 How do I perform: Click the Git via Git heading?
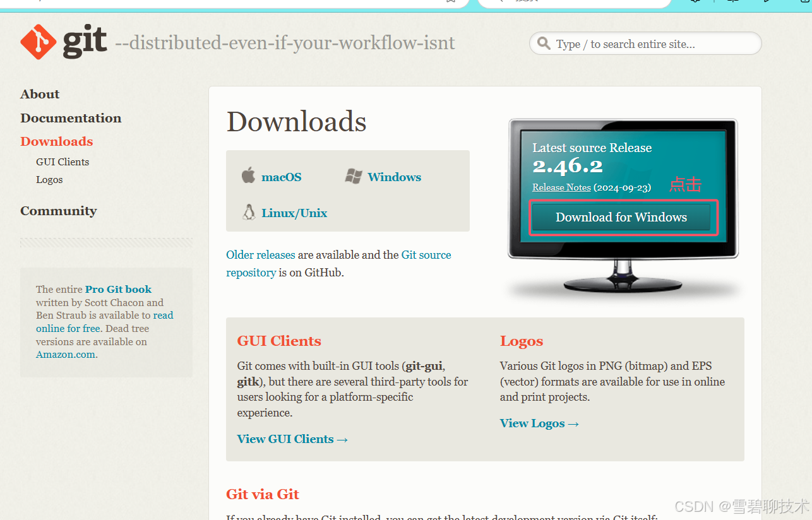263,494
